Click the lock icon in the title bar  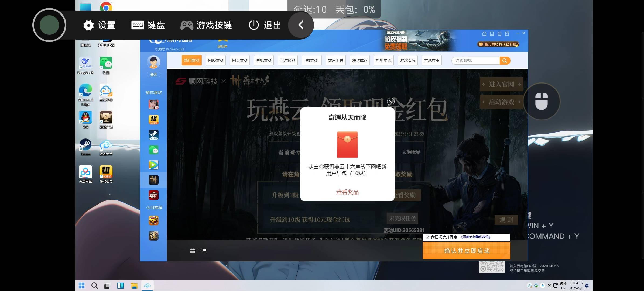coord(484,34)
